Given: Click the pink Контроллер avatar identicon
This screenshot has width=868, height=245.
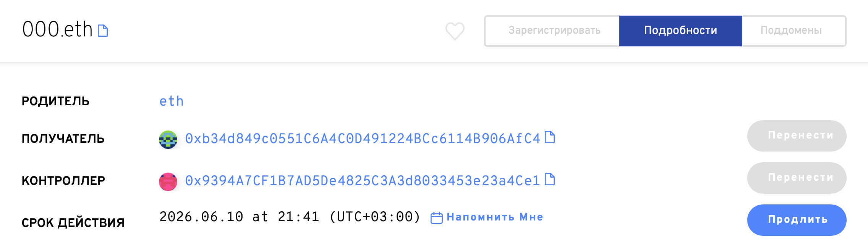Looking at the screenshot, I should (168, 181).
